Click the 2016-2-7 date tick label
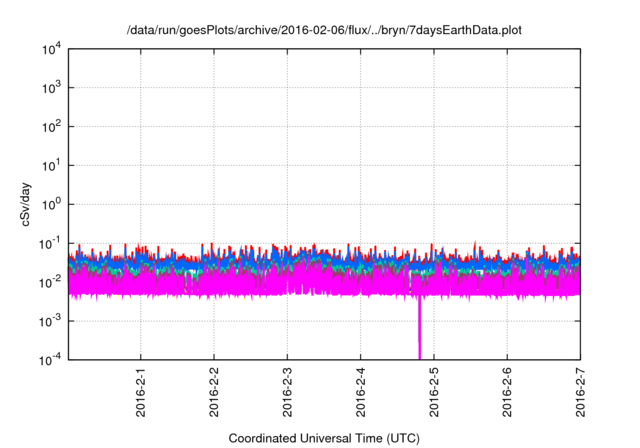The width and height of the screenshot is (640, 448). [580, 392]
